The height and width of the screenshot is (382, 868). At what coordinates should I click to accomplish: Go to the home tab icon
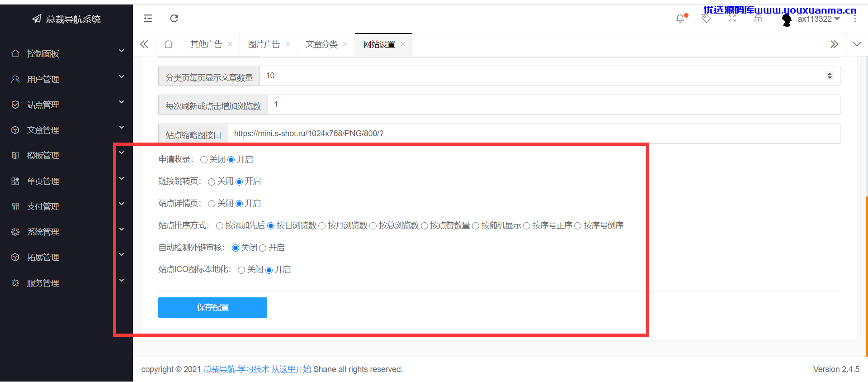(169, 44)
